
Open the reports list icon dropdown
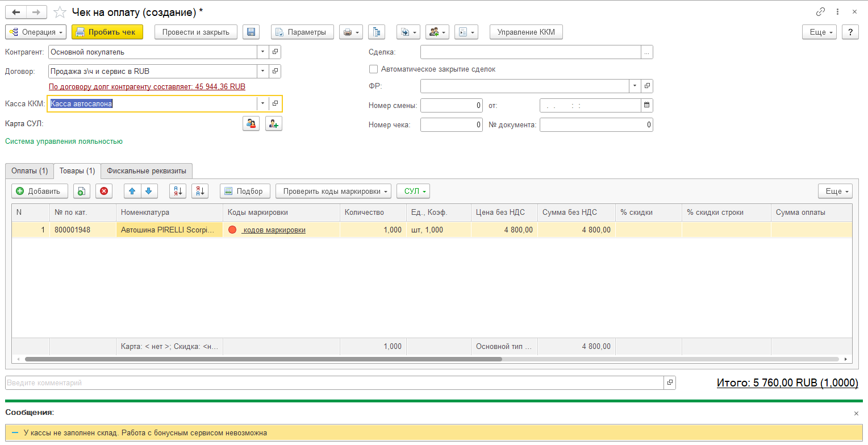click(466, 32)
